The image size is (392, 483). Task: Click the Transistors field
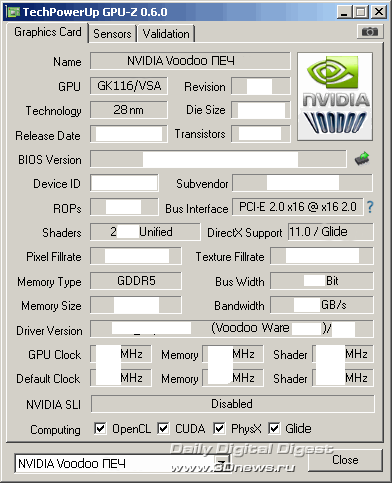tap(261, 134)
